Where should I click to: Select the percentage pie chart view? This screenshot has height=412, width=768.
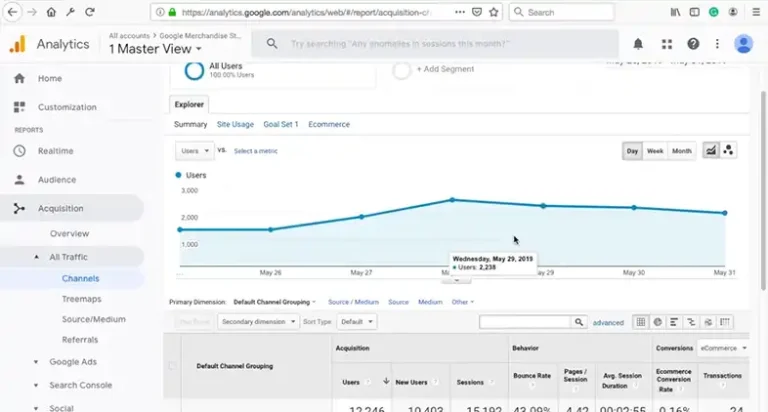click(x=657, y=322)
